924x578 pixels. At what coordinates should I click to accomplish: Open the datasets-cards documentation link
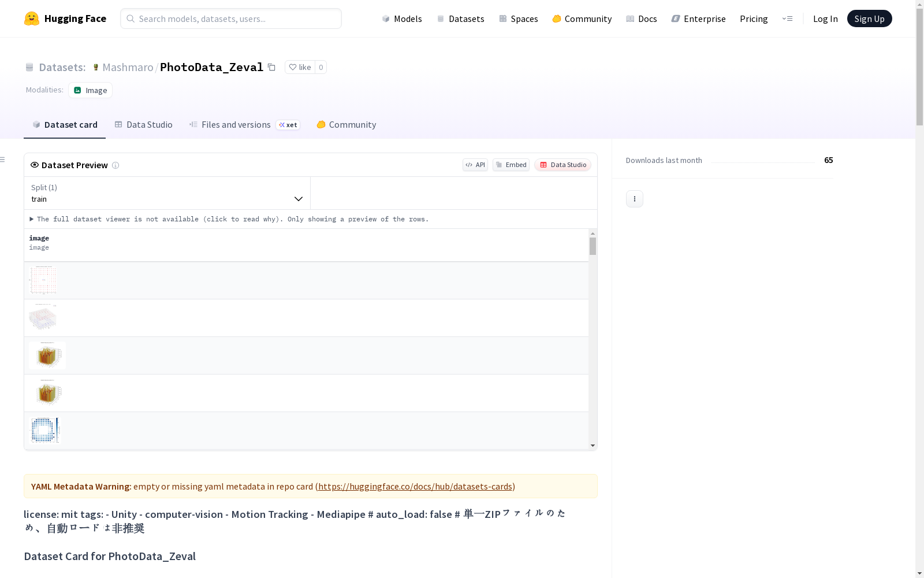click(415, 487)
